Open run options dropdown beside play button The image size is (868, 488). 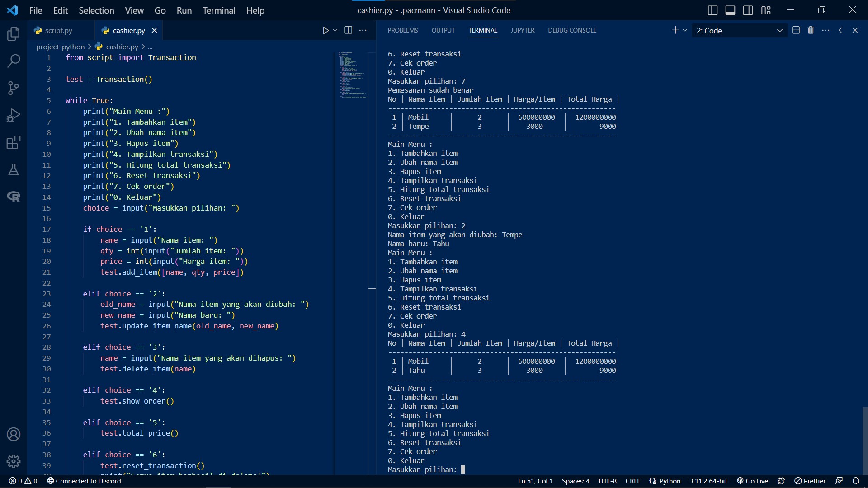(335, 30)
